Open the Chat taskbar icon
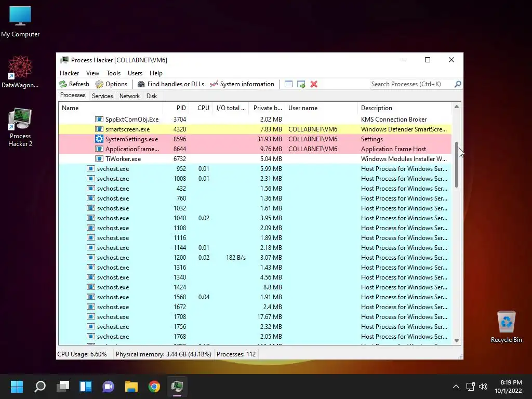Image resolution: width=532 pixels, height=399 pixels. coord(109,387)
